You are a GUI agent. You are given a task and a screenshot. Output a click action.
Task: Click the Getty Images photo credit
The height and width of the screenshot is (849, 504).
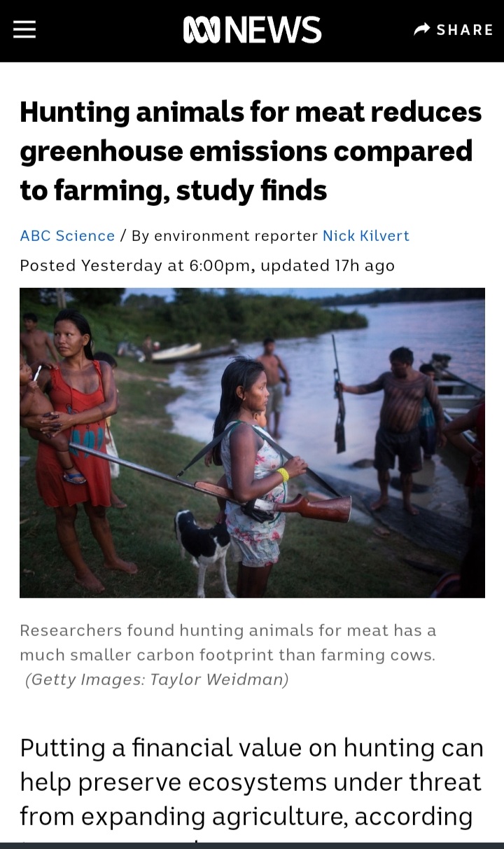point(157,679)
